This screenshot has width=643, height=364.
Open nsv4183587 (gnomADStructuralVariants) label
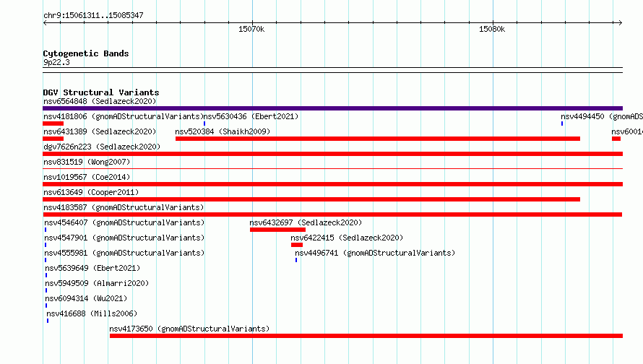coord(124,207)
